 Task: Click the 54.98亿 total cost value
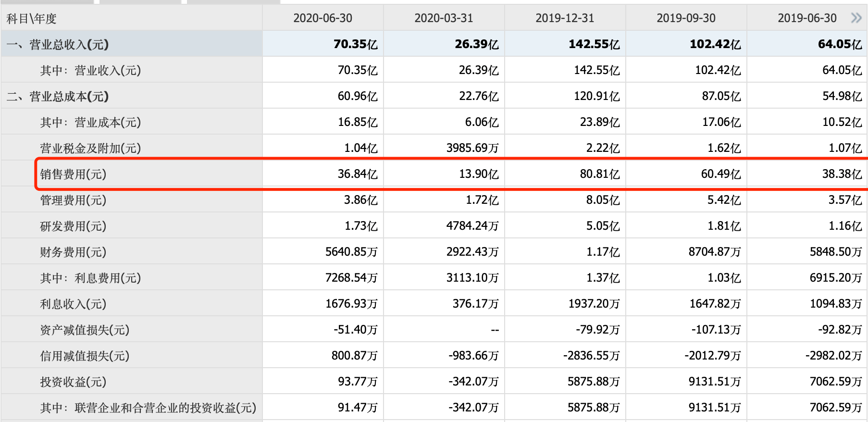[843, 96]
